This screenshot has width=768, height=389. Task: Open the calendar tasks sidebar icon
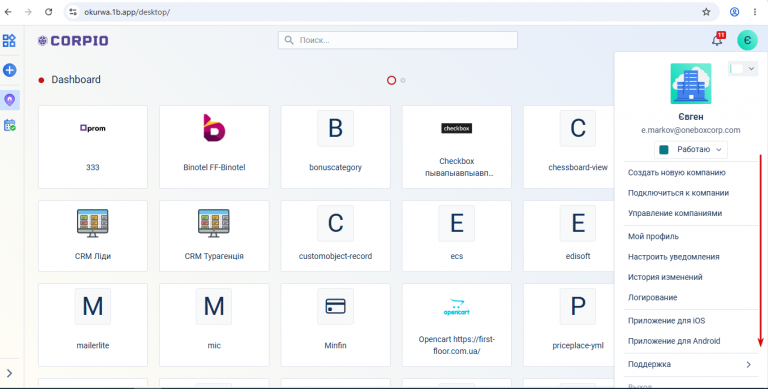(9, 125)
